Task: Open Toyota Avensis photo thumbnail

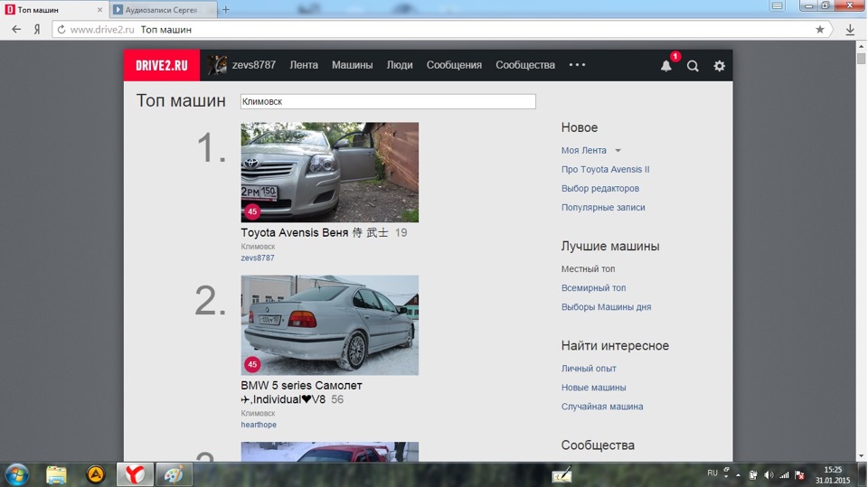Action: 329,172
